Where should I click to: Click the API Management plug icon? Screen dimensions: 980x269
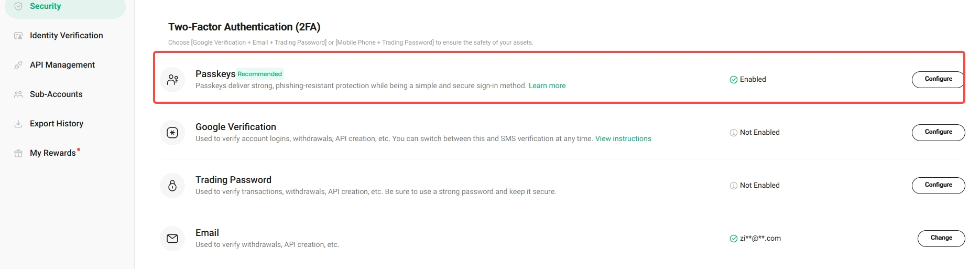pos(18,65)
